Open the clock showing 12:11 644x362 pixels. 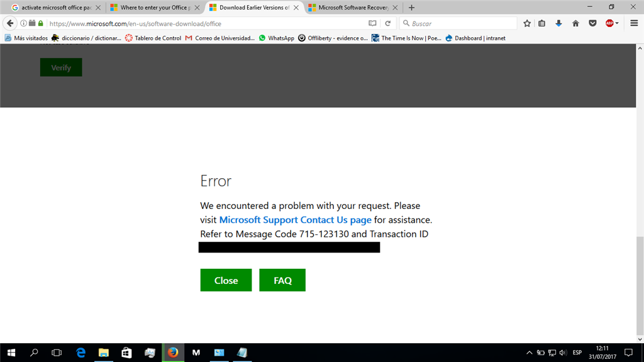602,353
